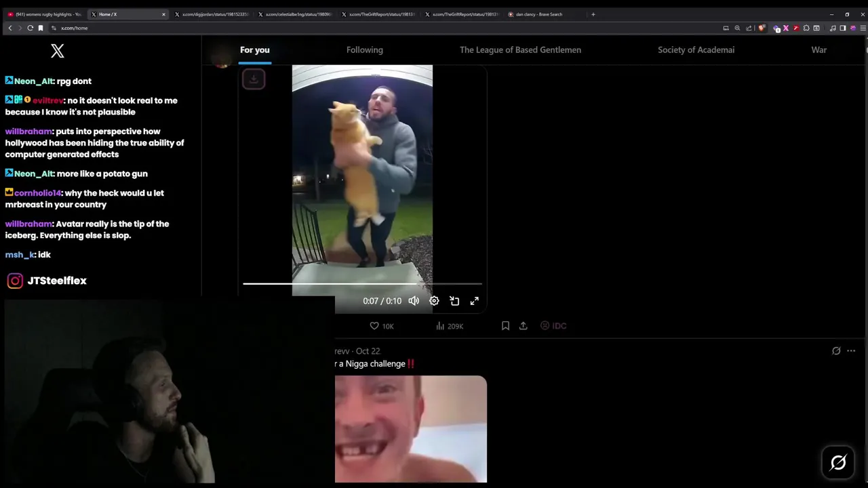The width and height of the screenshot is (868, 488).
Task: Click the smiling man video thumbnail
Action: [411, 429]
